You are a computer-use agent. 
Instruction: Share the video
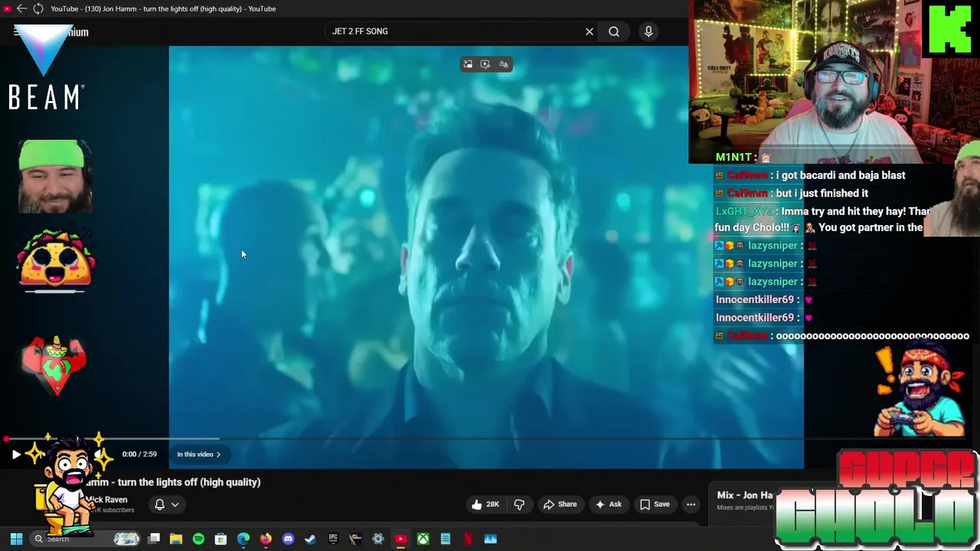pos(560,504)
